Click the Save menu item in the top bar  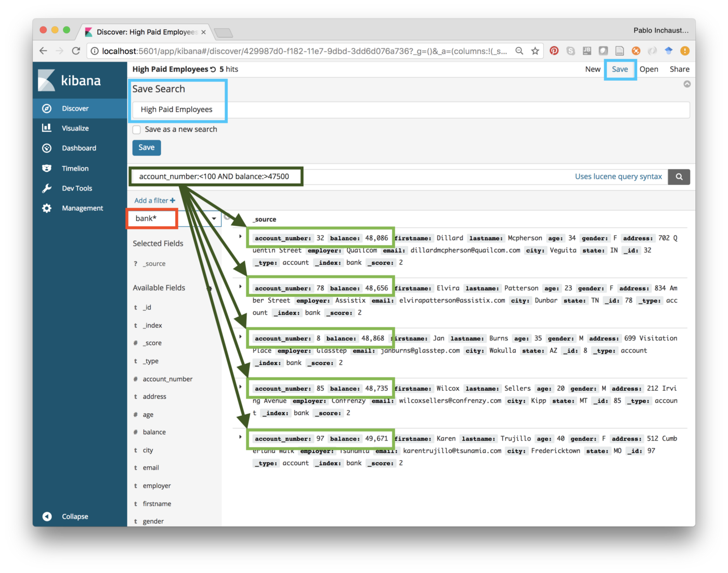pyautogui.click(x=620, y=69)
